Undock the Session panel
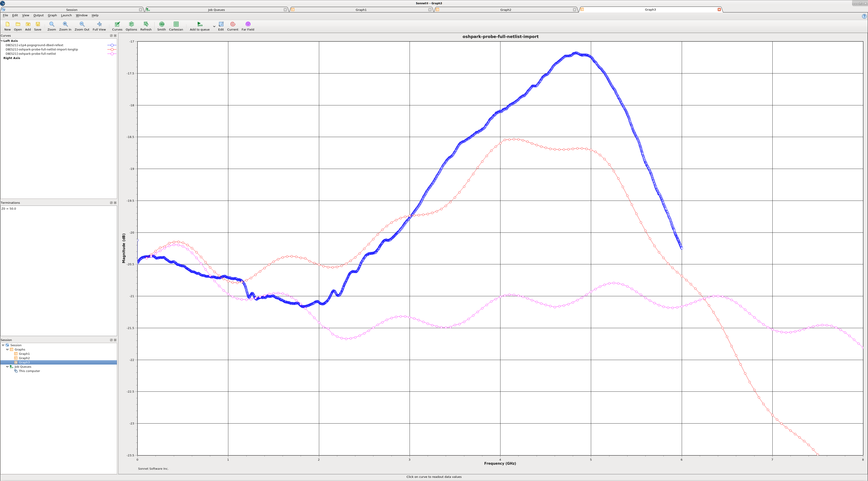Screen dimensions: 868x481 coord(111,340)
